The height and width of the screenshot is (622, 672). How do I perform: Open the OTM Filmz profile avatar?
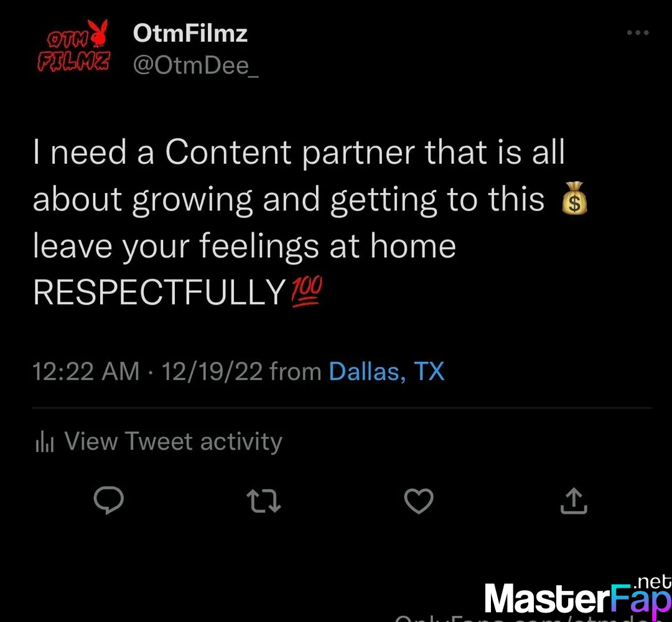pyautogui.click(x=73, y=45)
